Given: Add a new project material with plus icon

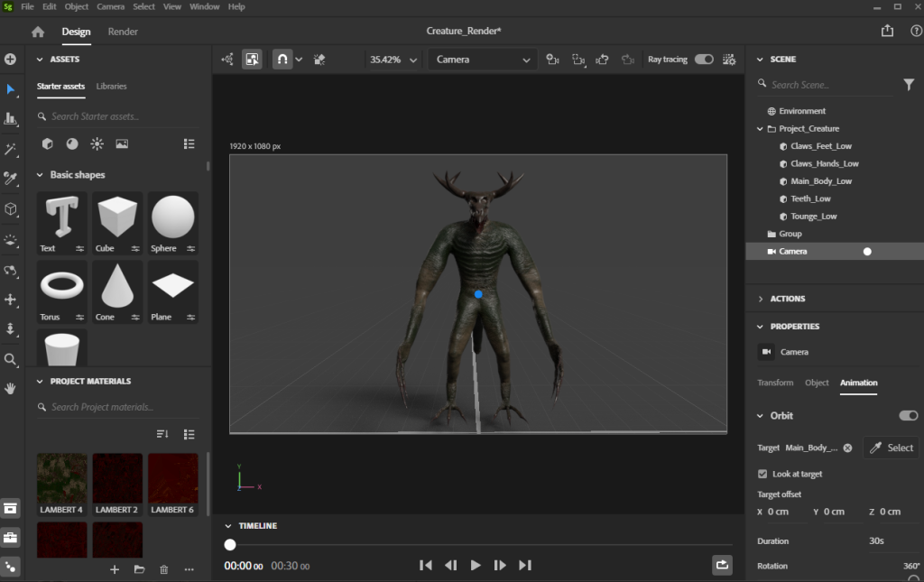Looking at the screenshot, I should 115,569.
